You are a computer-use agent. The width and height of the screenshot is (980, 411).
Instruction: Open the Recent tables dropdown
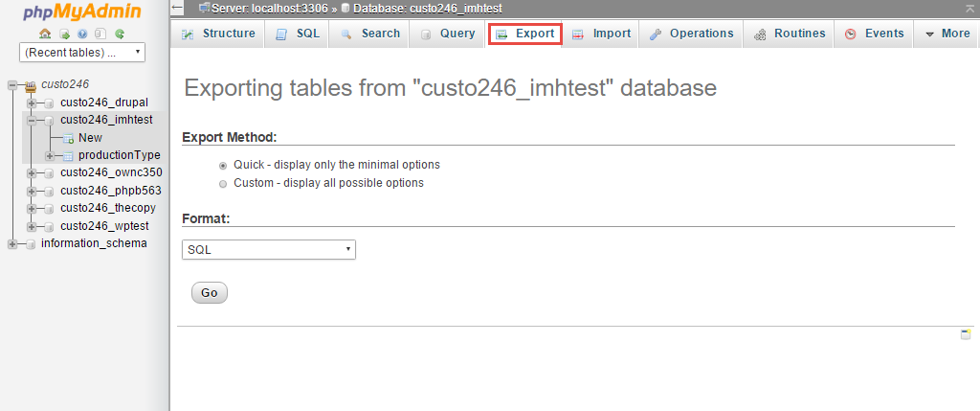point(82,53)
